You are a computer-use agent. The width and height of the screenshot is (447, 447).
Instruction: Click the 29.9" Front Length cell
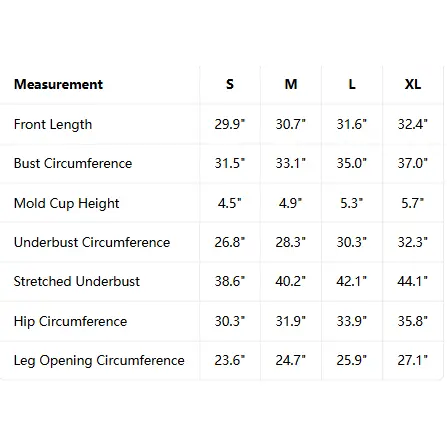(x=230, y=124)
